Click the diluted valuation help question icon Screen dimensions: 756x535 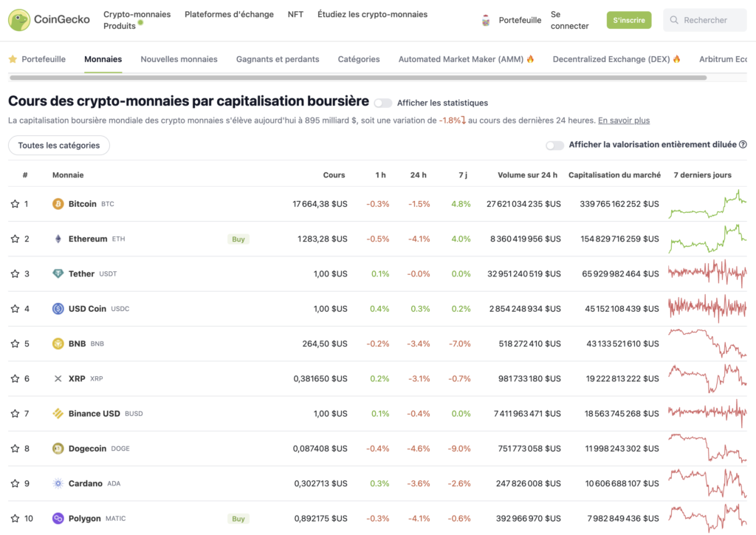743,144
